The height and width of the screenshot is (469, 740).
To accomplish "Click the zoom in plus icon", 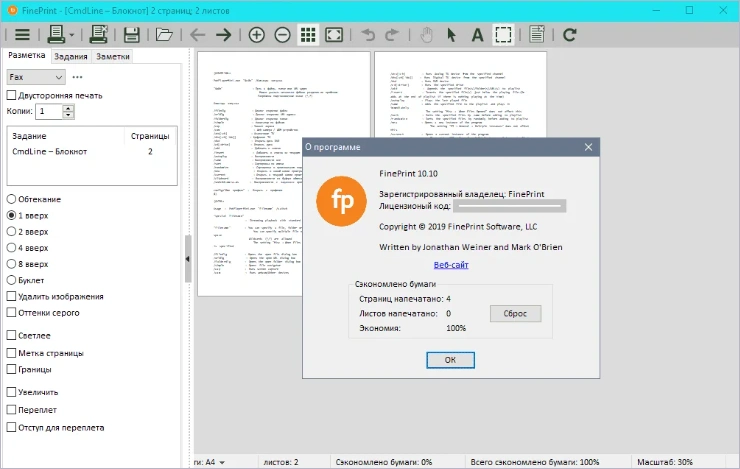I will click(x=257, y=35).
